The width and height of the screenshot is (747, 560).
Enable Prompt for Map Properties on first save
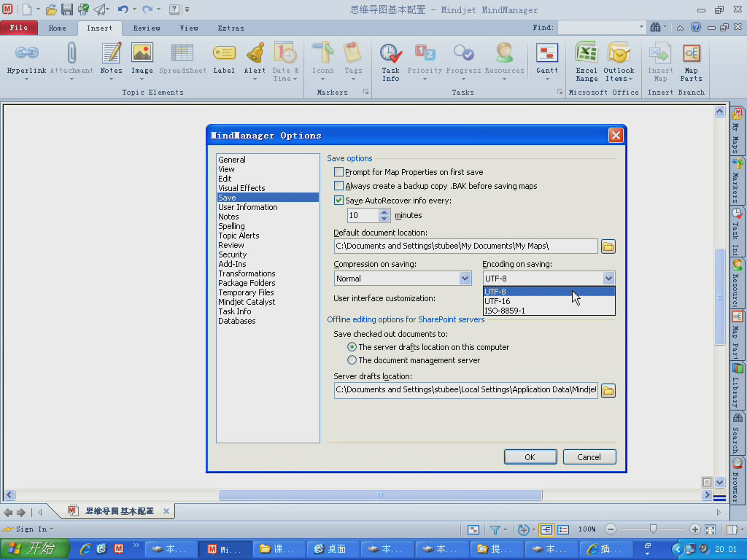[x=338, y=172]
